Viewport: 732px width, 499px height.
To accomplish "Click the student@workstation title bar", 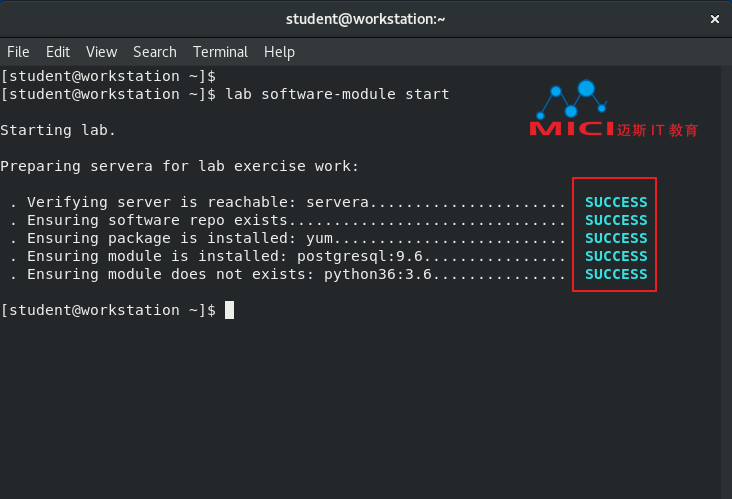I will [366, 19].
